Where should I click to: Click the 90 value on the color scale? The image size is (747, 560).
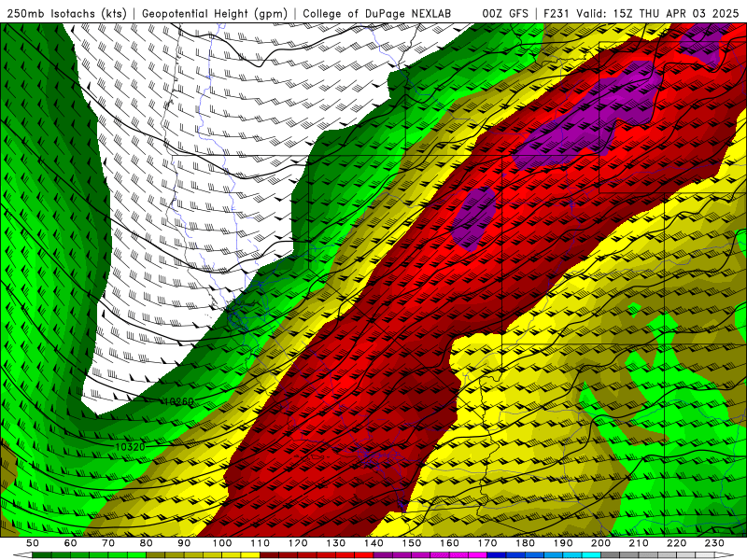[184, 543]
